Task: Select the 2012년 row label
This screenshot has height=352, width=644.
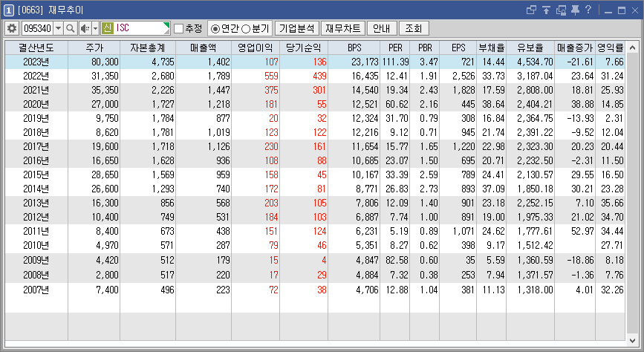Action: [x=36, y=217]
